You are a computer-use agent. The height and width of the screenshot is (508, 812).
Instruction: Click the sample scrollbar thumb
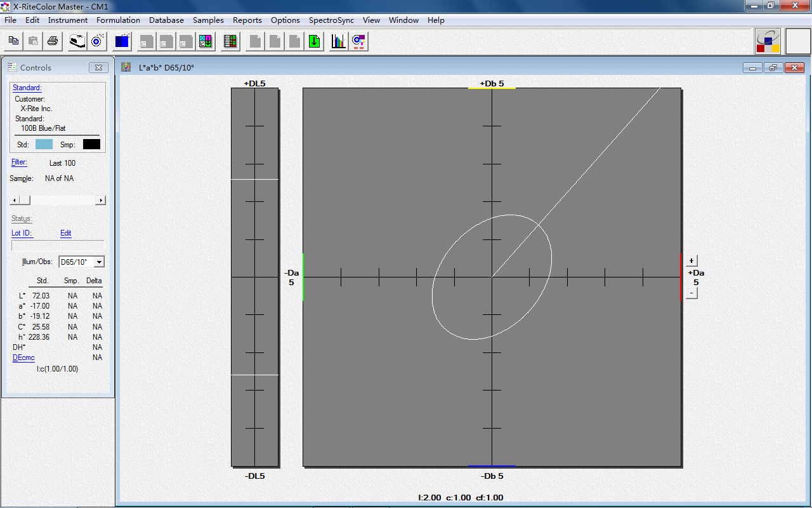pos(25,200)
